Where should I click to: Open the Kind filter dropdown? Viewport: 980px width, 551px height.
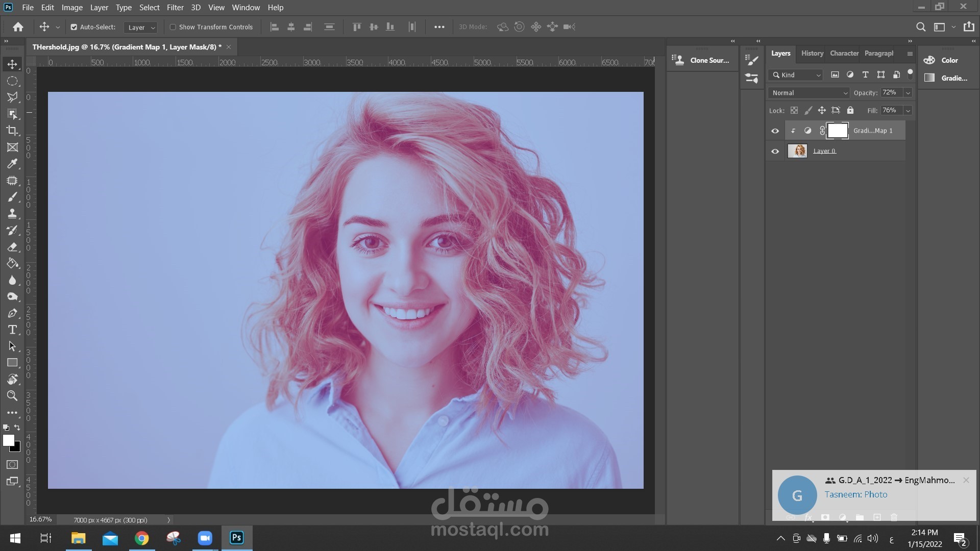pyautogui.click(x=796, y=75)
